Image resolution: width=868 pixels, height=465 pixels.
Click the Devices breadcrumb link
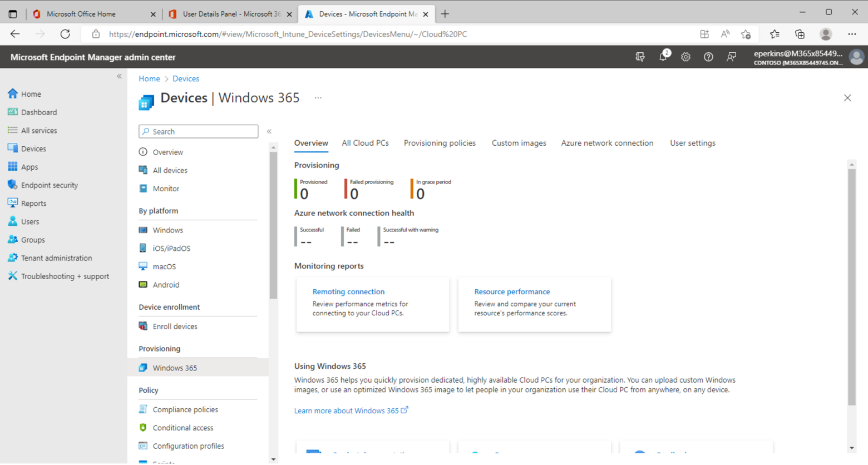(186, 78)
